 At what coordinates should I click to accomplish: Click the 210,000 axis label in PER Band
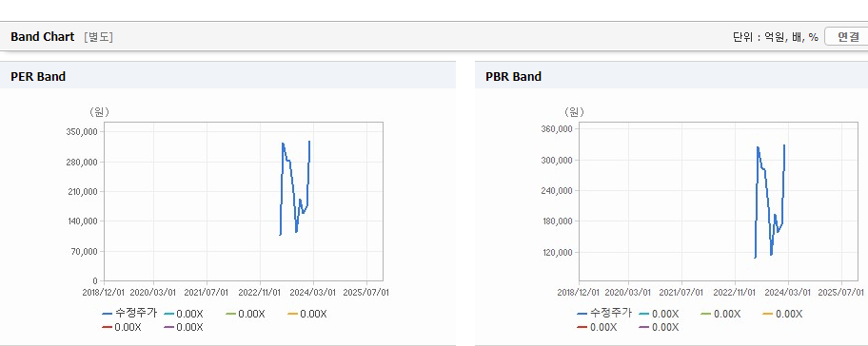82,191
